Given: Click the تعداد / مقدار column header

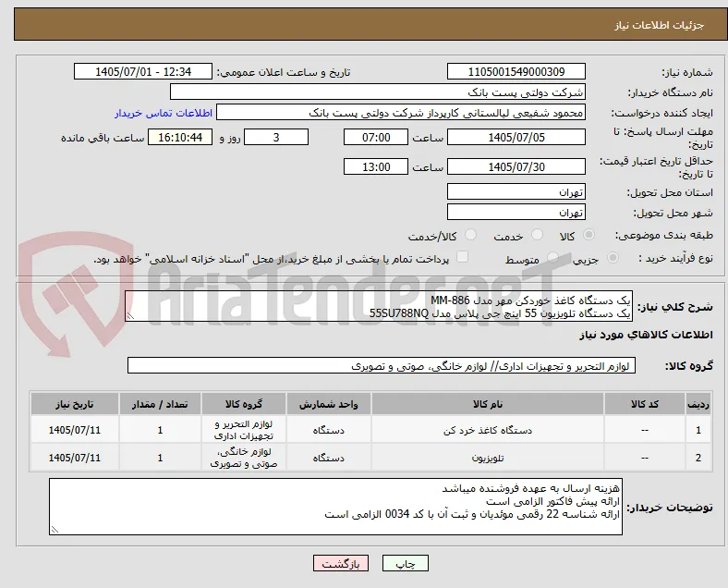Looking at the screenshot, I should click(160, 405).
